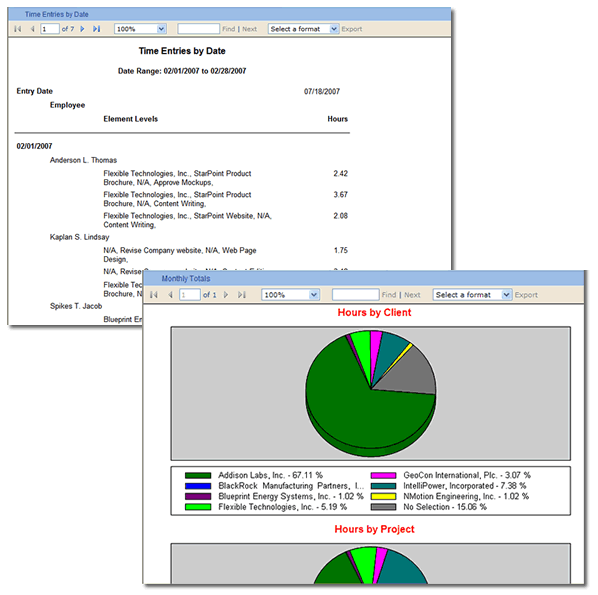Click IntelliPower, Incorporated - 7.38 % legend label

465,486
